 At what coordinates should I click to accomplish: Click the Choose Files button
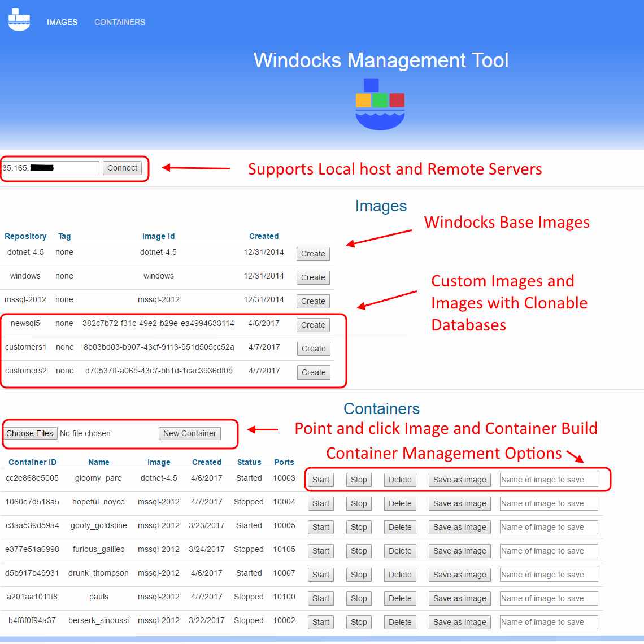pos(29,433)
